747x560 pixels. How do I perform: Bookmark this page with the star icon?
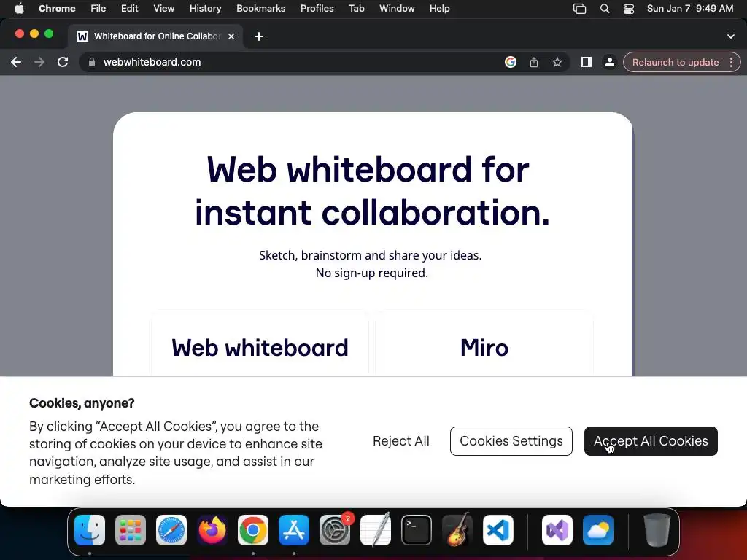557,62
